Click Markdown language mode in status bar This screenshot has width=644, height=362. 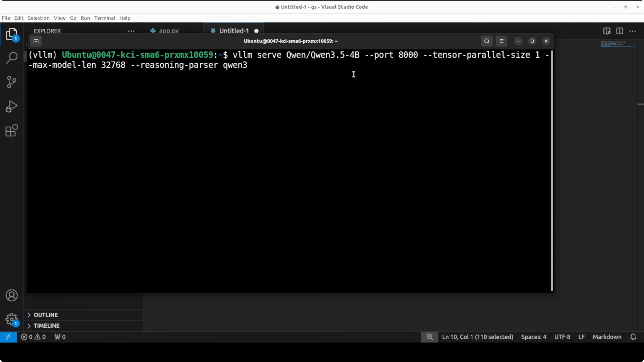(x=607, y=337)
